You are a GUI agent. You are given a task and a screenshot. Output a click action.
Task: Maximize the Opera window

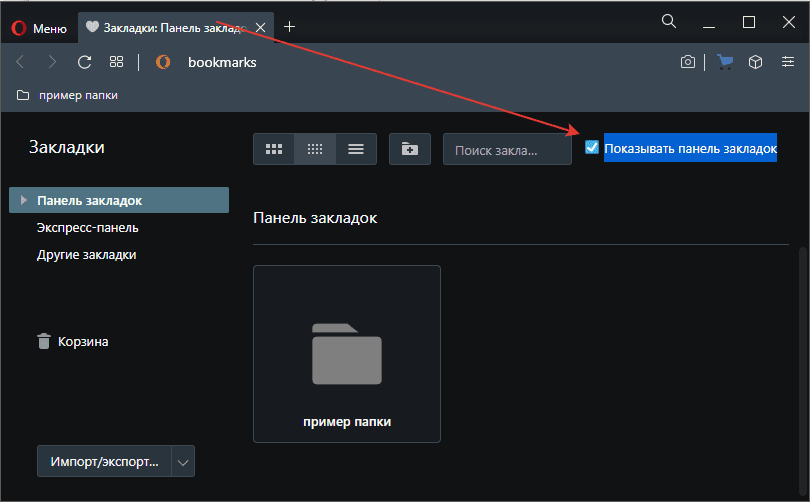749,22
